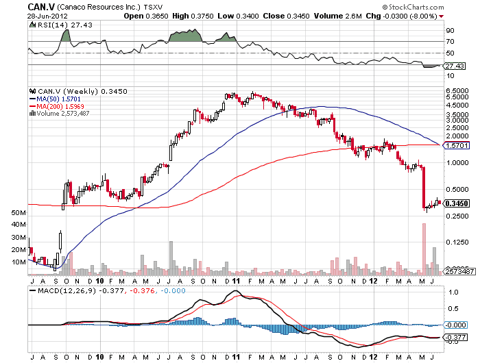
Task: Click the blue MA(50) legend line marker
Action: (32, 99)
